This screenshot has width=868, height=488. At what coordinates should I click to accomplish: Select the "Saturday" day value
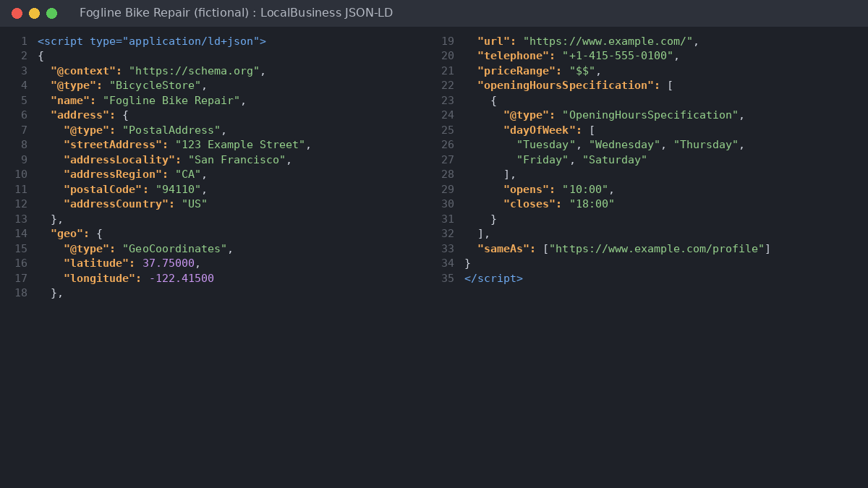615,160
